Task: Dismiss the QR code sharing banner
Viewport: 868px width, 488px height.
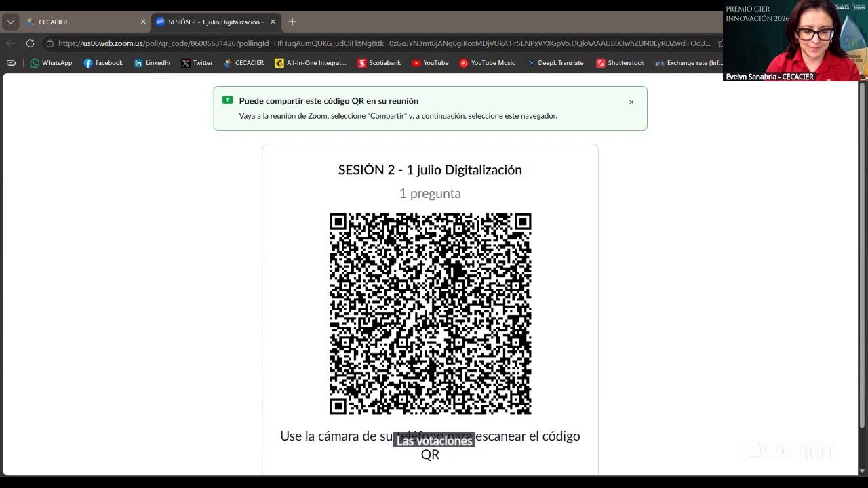Action: [x=631, y=102]
